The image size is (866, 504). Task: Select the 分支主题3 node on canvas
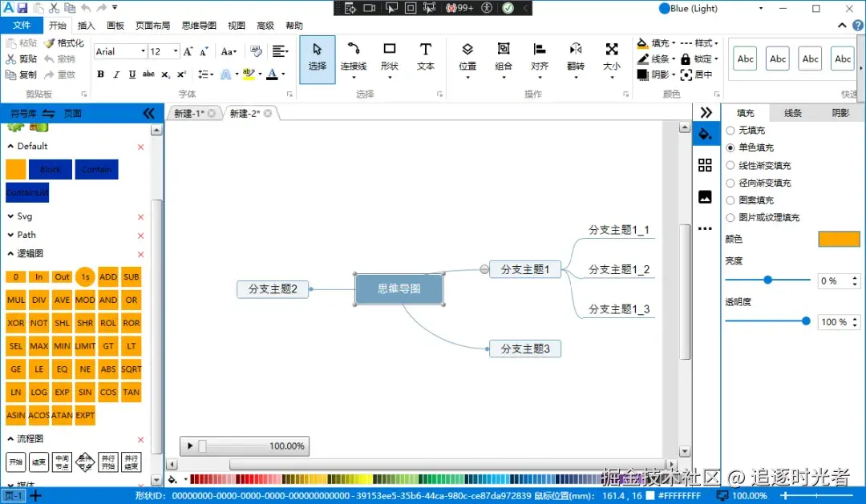pos(524,349)
